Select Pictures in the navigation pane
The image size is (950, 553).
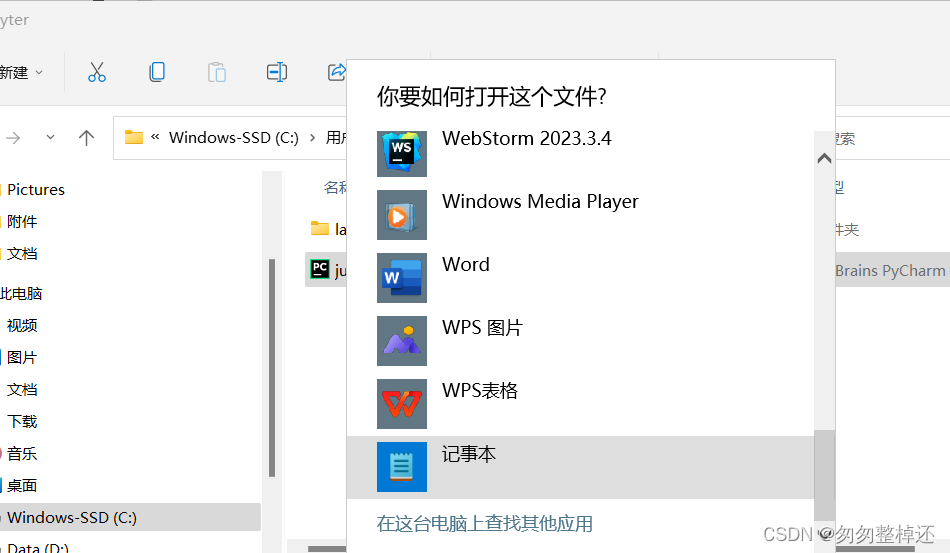click(36, 190)
